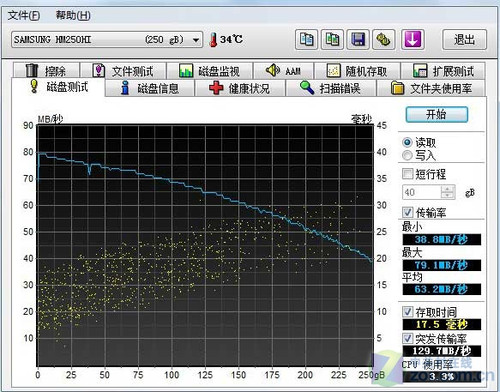Click the floppy disk save screenshot icon

pyautogui.click(x=358, y=39)
